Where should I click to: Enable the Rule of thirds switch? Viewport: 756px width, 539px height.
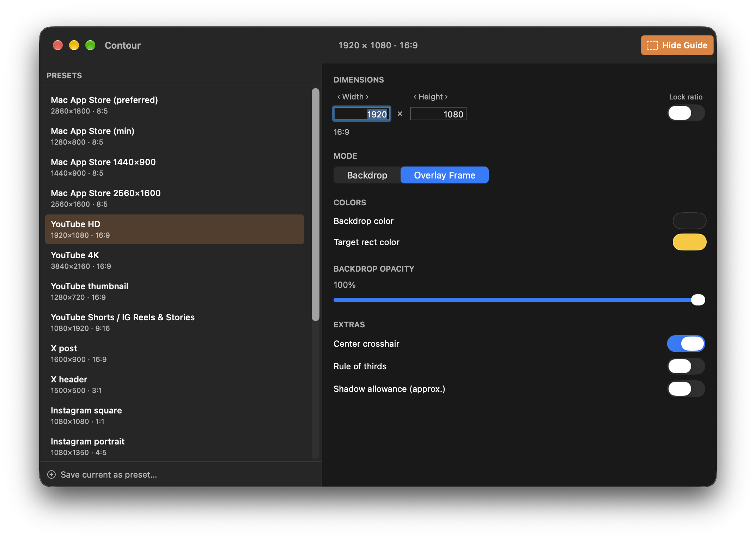[x=686, y=366]
